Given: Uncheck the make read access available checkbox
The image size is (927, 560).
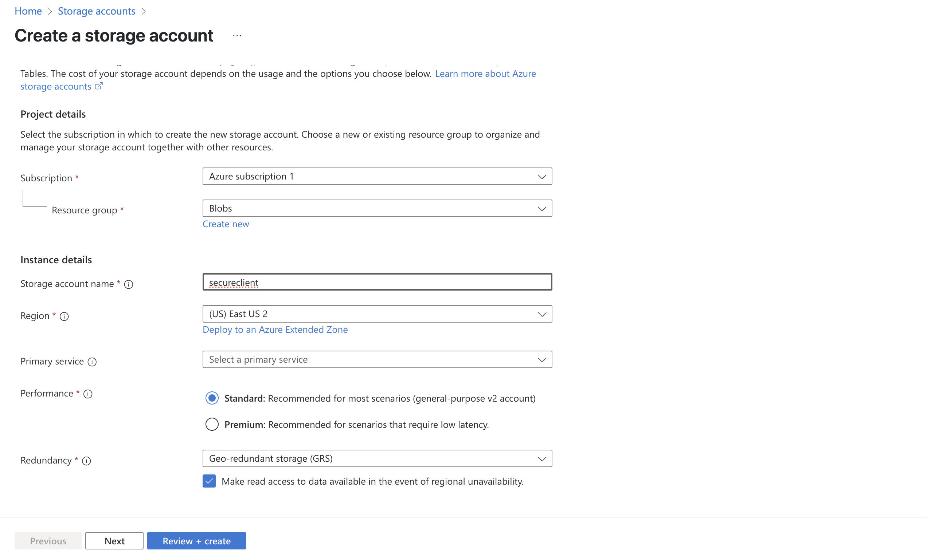Looking at the screenshot, I should point(209,481).
